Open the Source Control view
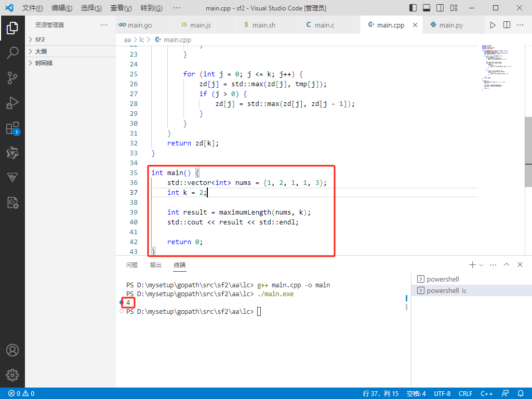The width and height of the screenshot is (532, 399). 12,78
